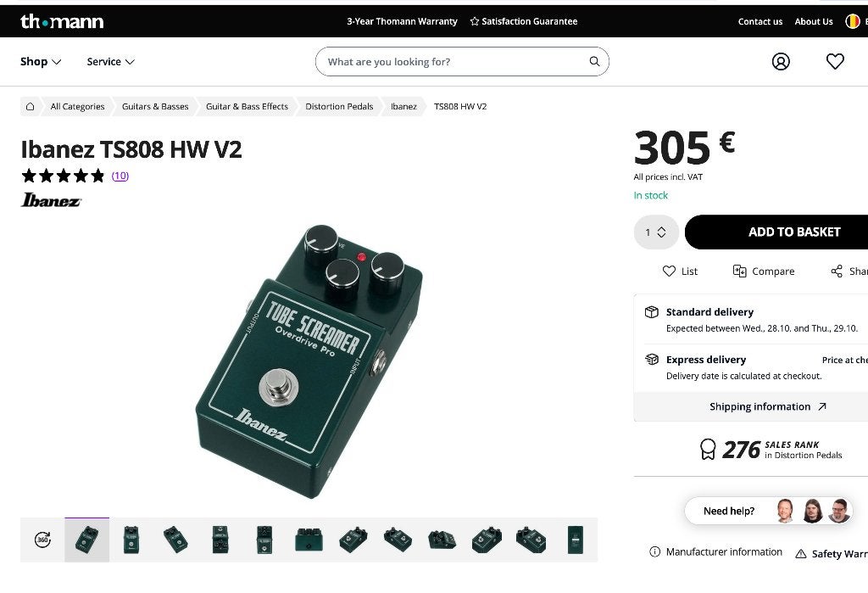
Task: Click Satisfaction Guarantee link text
Action: pyautogui.click(x=529, y=21)
